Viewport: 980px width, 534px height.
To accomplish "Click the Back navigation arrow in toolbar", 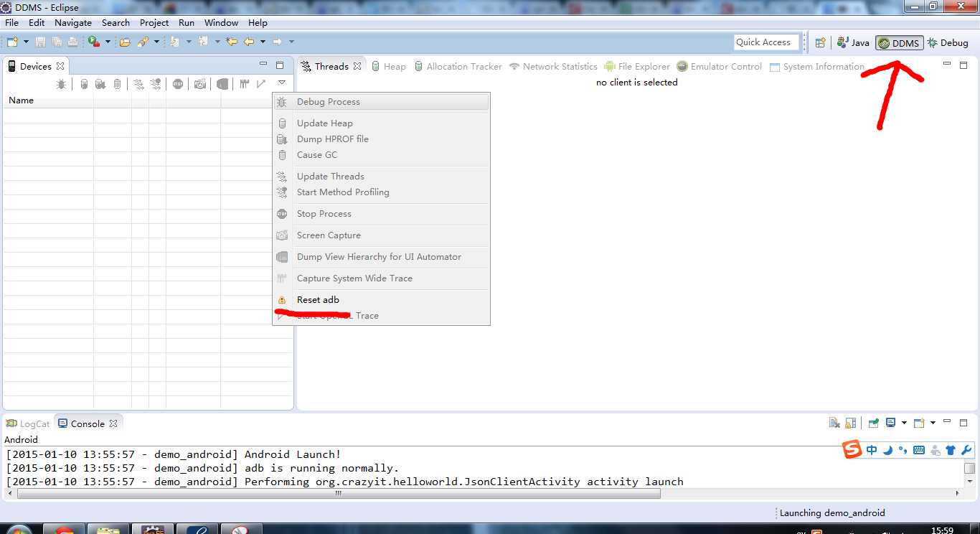I will [x=249, y=42].
